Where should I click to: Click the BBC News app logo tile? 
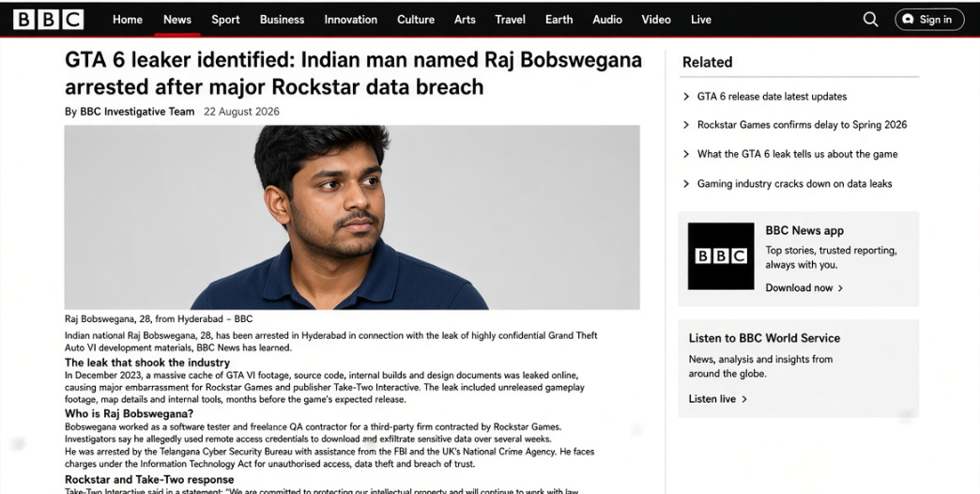coord(721,255)
